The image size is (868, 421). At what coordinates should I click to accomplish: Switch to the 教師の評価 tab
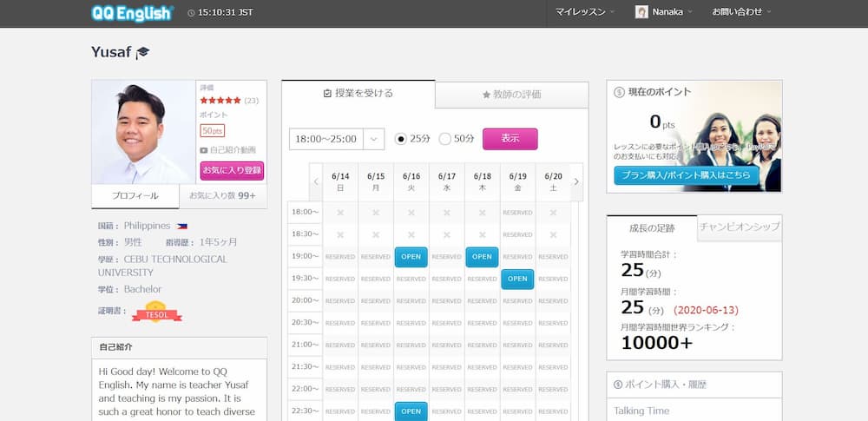coord(511,95)
